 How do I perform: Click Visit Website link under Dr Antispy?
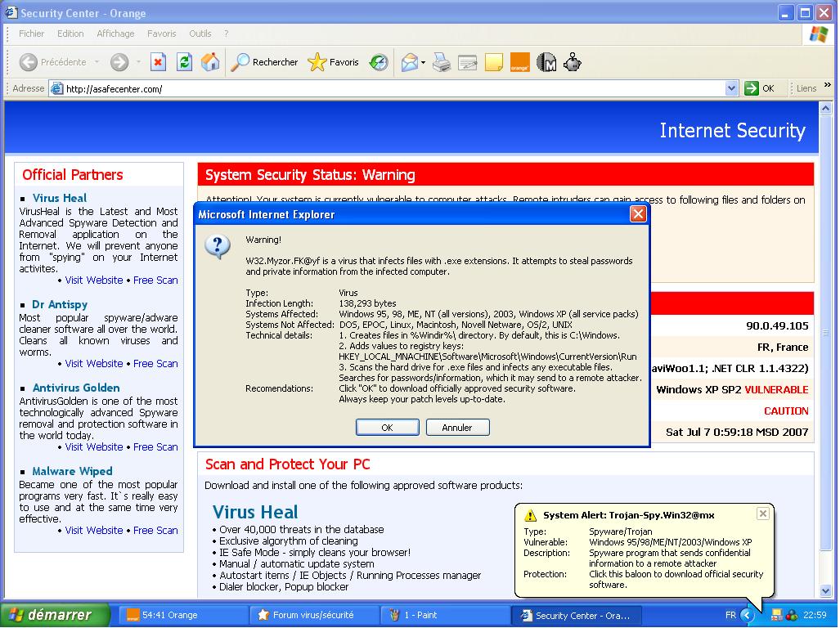[x=93, y=363]
